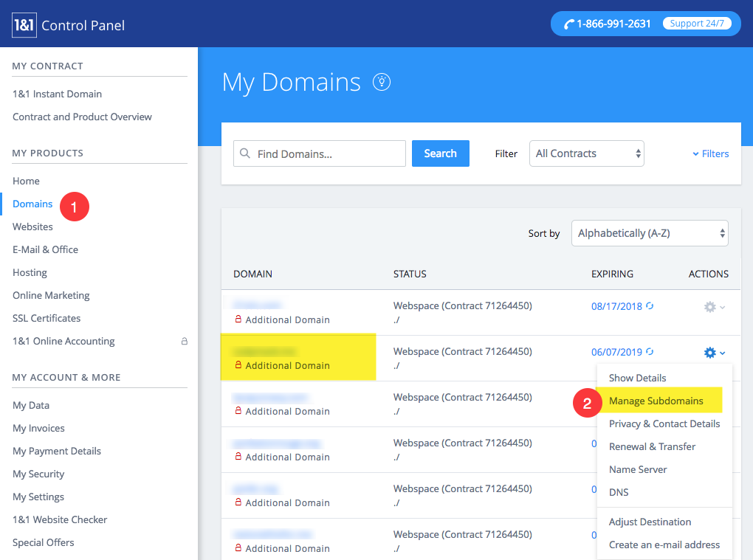The image size is (753, 560).
Task: Click the ACTIONS column header
Action: (709, 274)
